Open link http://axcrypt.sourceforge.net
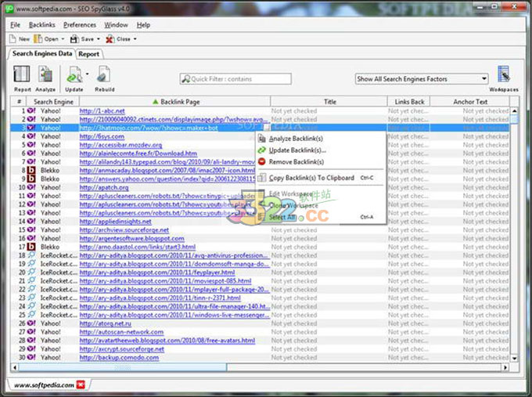532x397 pixels. click(x=122, y=349)
